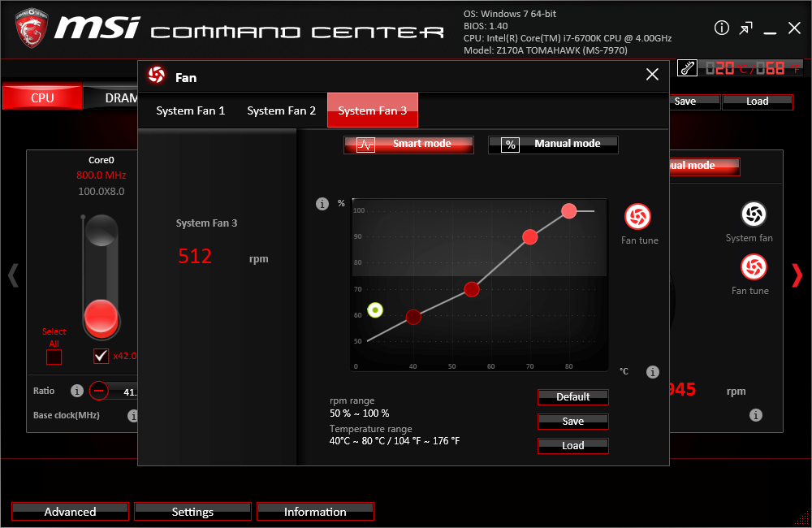The width and height of the screenshot is (812, 528).
Task: Click the Default button in the Fan dialog
Action: tap(572, 397)
